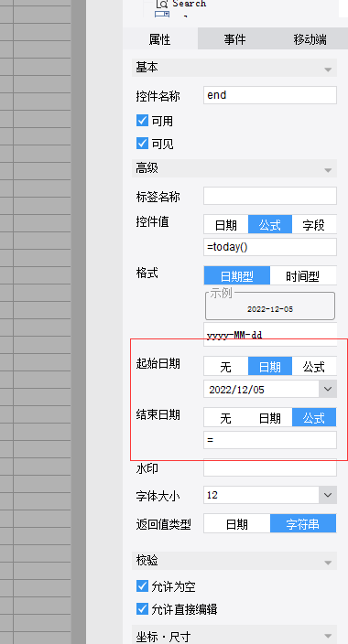Choose 时间型 format
This screenshot has width=348, height=644.
click(x=303, y=276)
